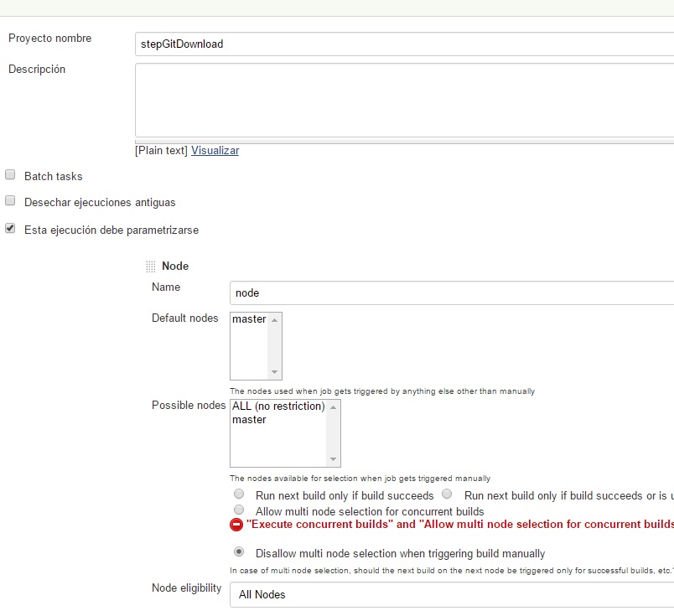Select master in Default nodes list
This screenshot has width=674, height=616.
click(x=249, y=319)
